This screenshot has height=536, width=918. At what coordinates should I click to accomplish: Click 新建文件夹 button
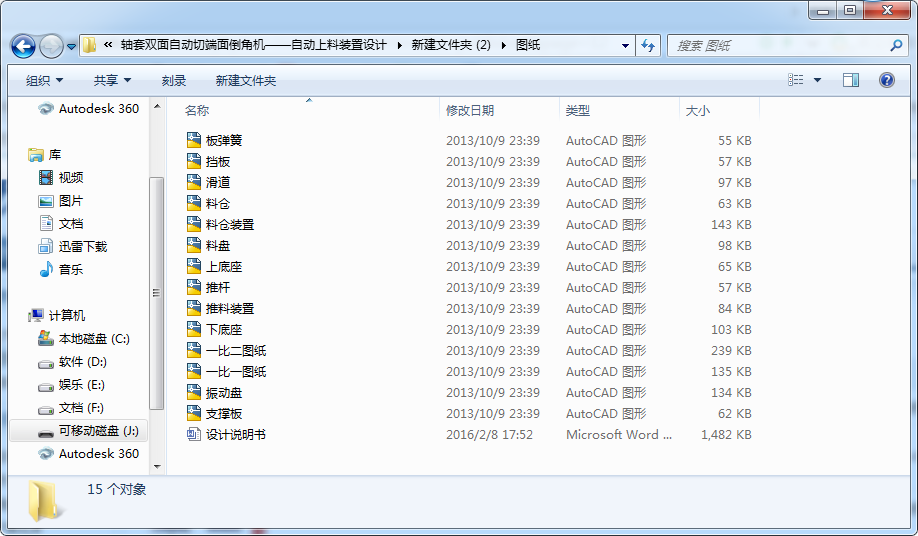(246, 80)
